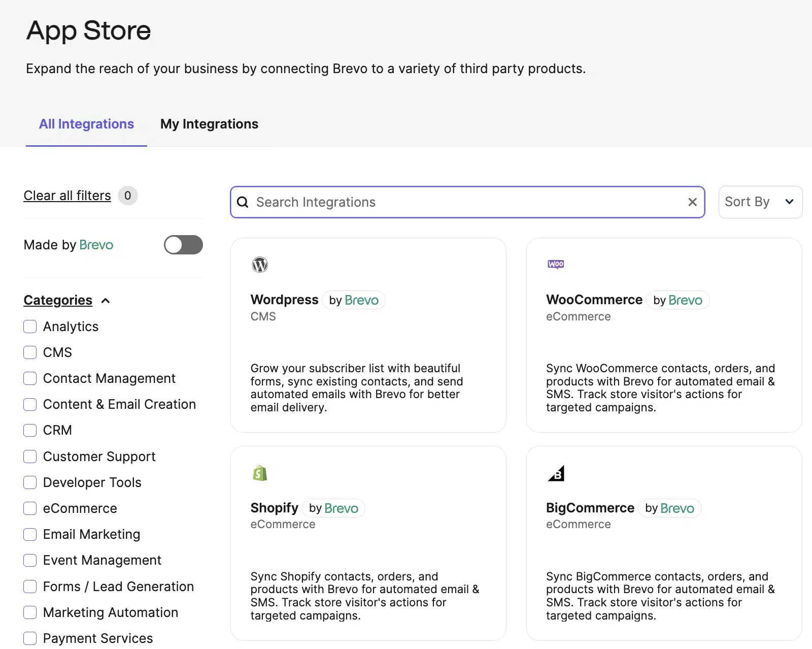
Task: Check the Contact Management checkbox
Action: point(30,378)
